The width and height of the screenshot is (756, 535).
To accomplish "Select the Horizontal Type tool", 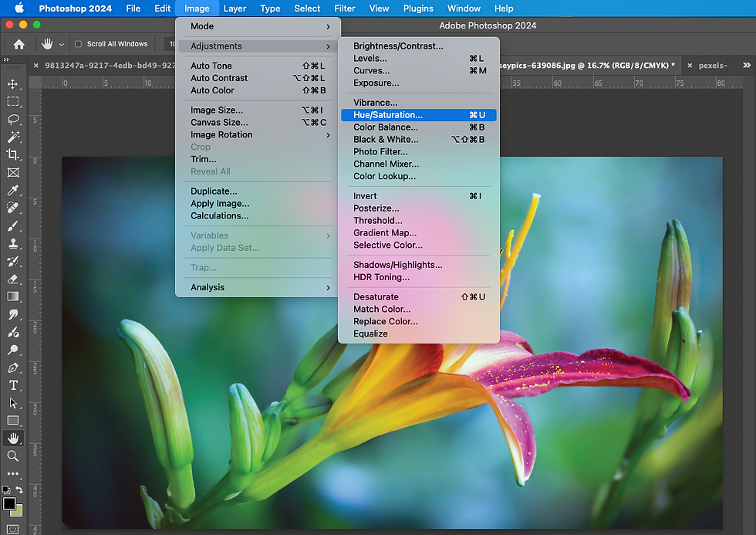I will (13, 385).
